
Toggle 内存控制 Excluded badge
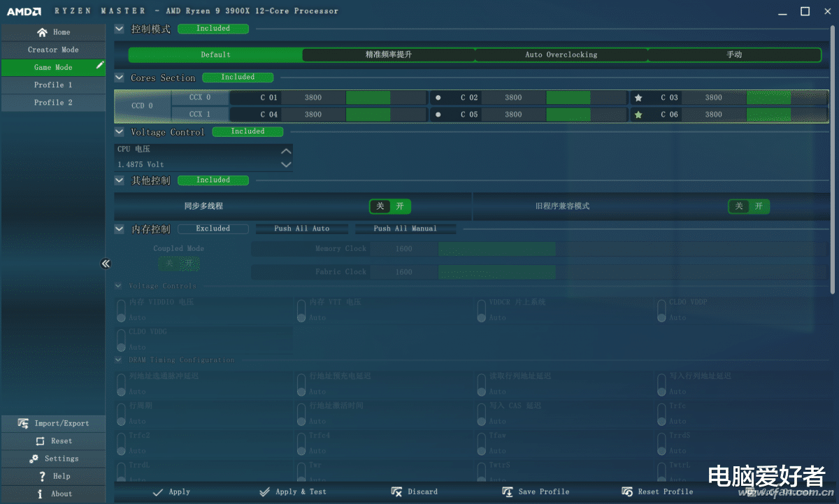click(x=213, y=229)
